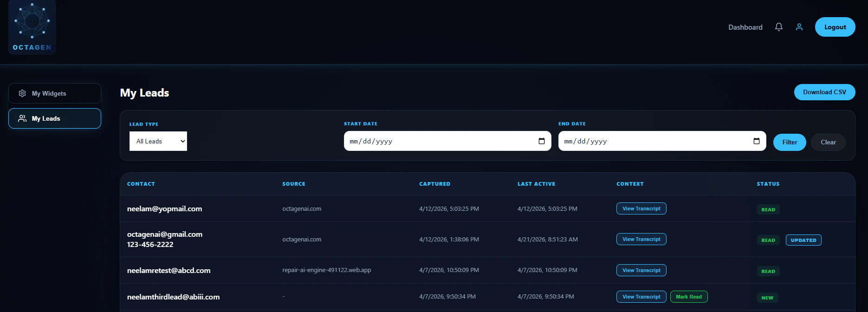Click READ badge for neelamretest@abcd.com
The image size is (868, 312).
click(x=768, y=271)
